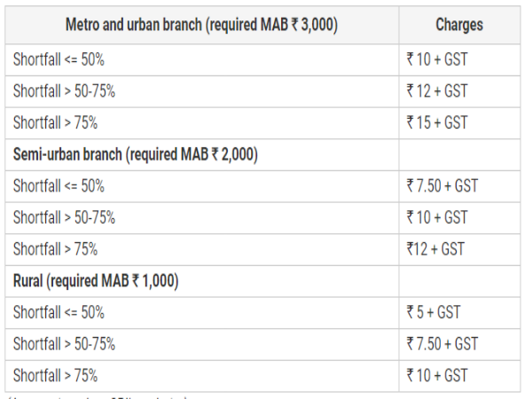Select Semi-urban section's "Shortfall > 50-75%" cell
The height and width of the screenshot is (399, 532).
(64, 217)
